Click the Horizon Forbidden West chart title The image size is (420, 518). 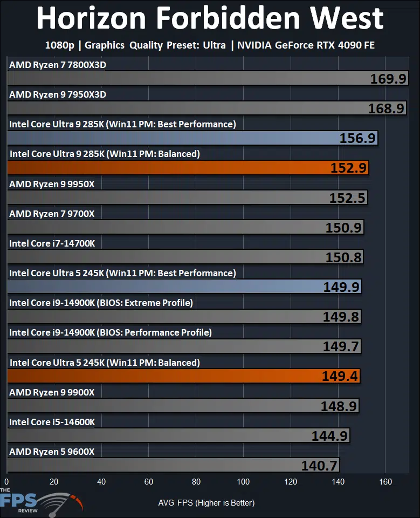pos(210,18)
